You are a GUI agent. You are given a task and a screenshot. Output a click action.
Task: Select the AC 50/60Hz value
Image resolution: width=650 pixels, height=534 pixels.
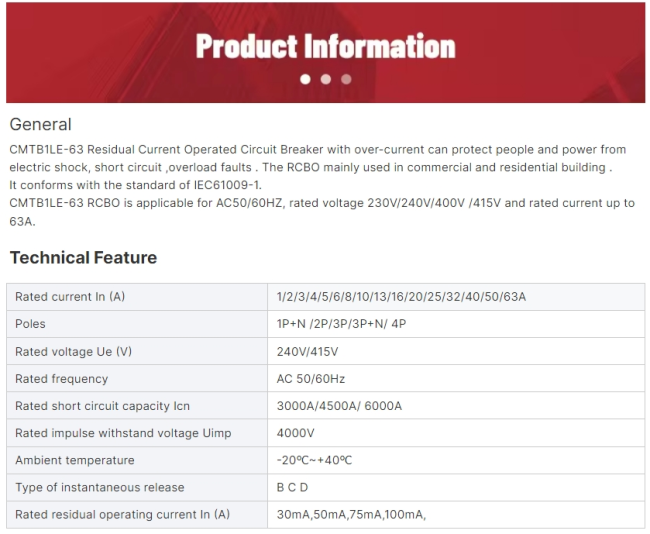[x=311, y=379]
